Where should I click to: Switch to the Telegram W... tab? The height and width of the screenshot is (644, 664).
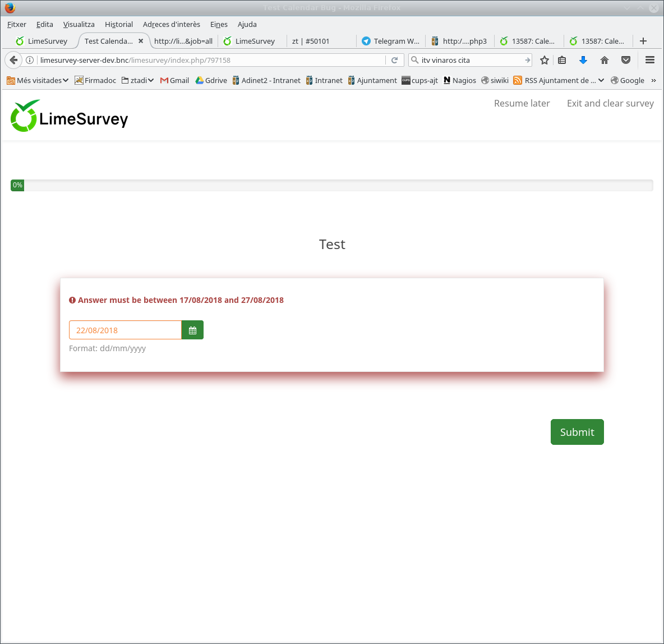[x=390, y=41]
